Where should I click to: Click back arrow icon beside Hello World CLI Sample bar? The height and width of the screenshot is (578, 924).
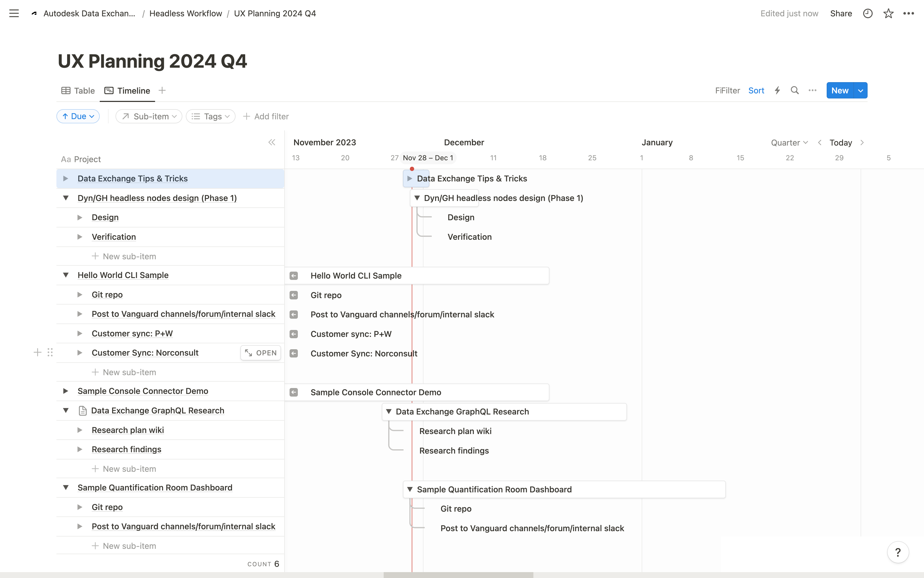pos(294,276)
